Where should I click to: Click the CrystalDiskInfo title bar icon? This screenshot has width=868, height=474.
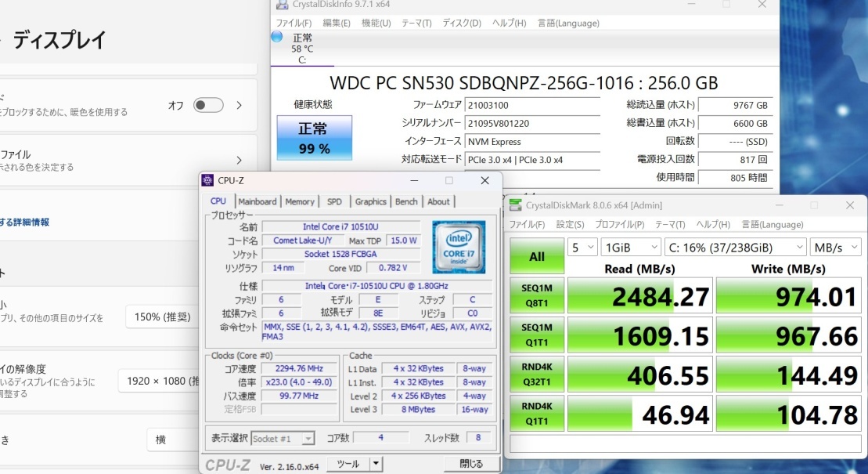(x=283, y=5)
